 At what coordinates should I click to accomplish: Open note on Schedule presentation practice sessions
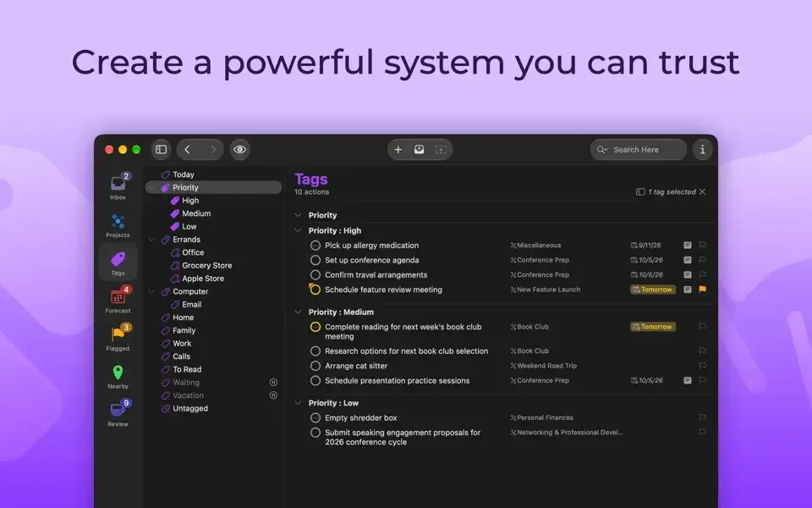pos(687,380)
